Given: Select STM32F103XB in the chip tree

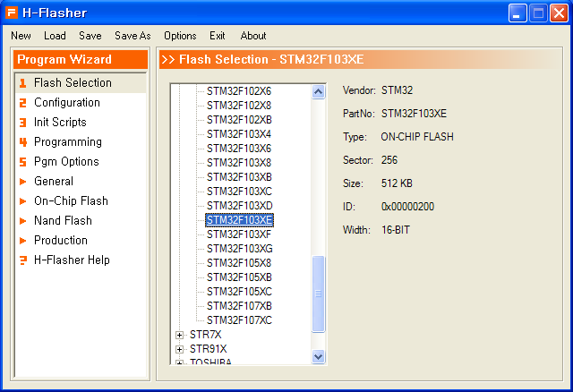Looking at the screenshot, I should point(239,177).
